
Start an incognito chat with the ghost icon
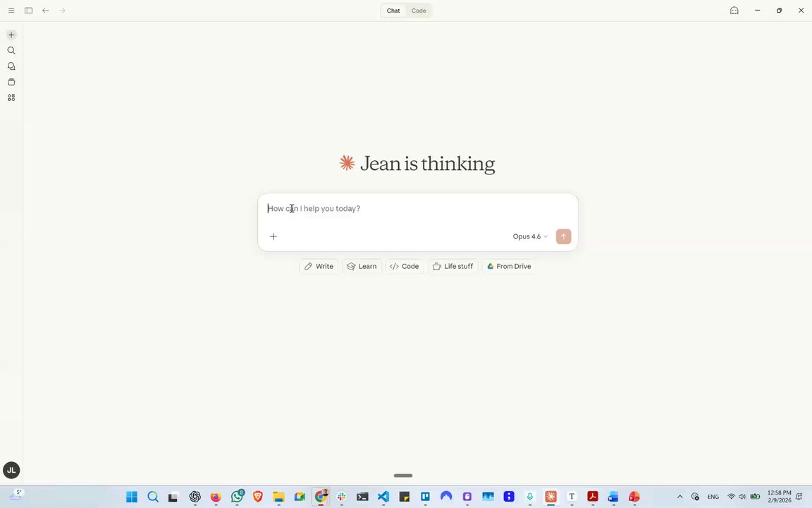click(x=734, y=11)
